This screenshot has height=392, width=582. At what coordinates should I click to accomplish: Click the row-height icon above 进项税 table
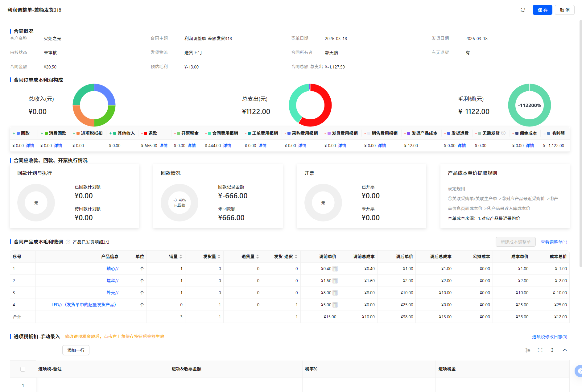[x=528, y=350]
